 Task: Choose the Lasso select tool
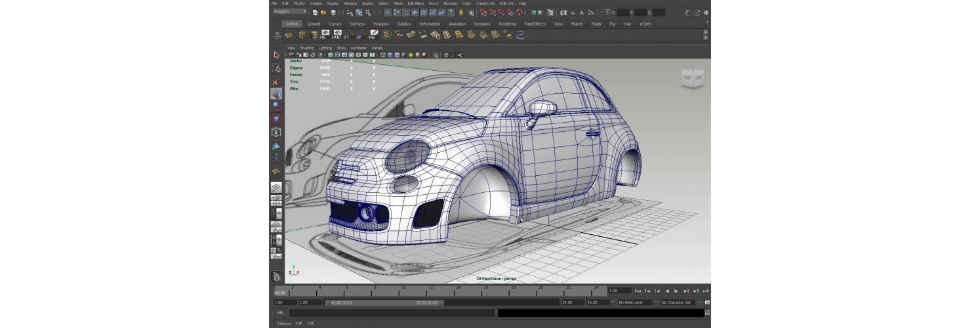[276, 68]
